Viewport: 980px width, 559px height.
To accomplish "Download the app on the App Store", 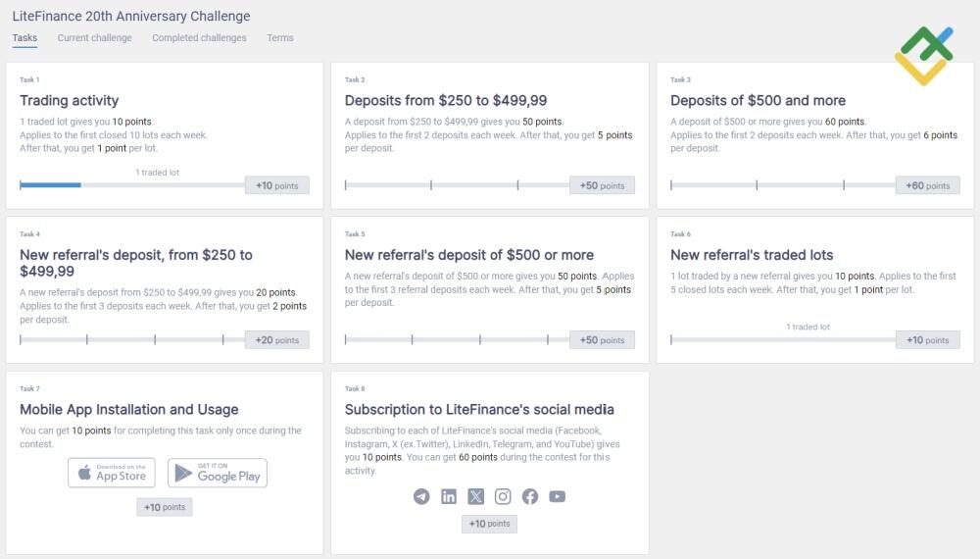I will click(112, 473).
